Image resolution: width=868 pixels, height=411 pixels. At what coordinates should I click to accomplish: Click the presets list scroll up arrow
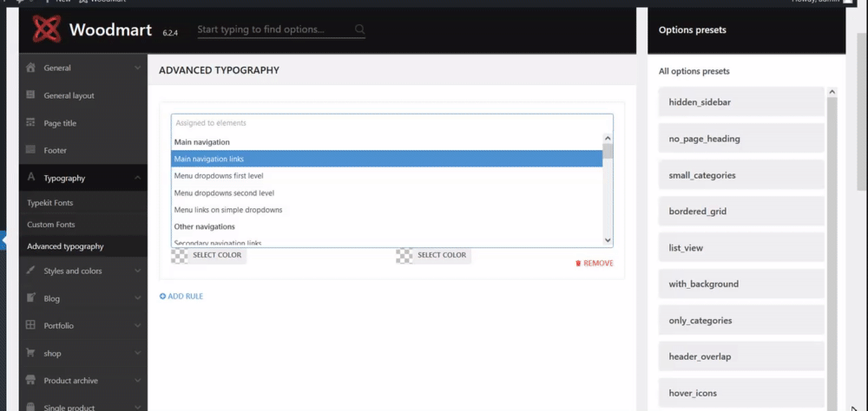(x=832, y=92)
